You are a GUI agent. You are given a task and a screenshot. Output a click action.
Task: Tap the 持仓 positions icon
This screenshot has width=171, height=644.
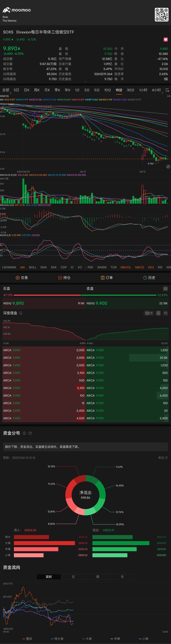tap(60, 278)
